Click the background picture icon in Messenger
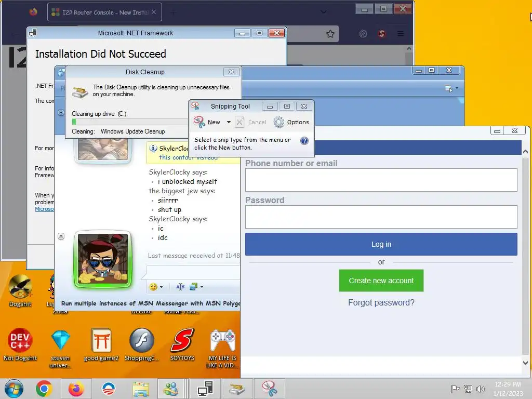532x399 pixels. click(x=194, y=287)
